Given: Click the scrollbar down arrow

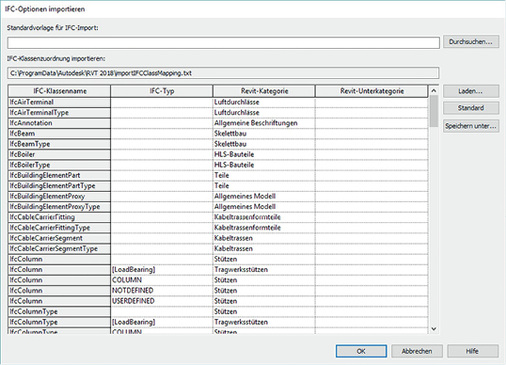Looking at the screenshot, I should click(x=434, y=329).
